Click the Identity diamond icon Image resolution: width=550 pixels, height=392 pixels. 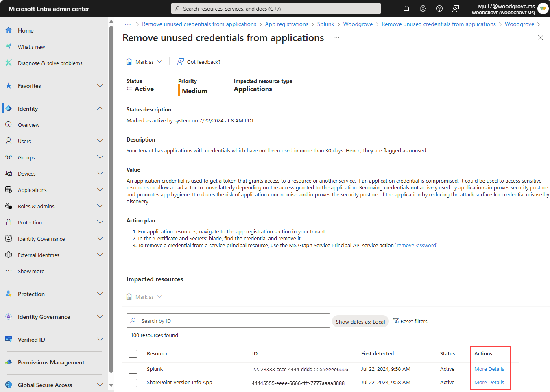[9, 109]
